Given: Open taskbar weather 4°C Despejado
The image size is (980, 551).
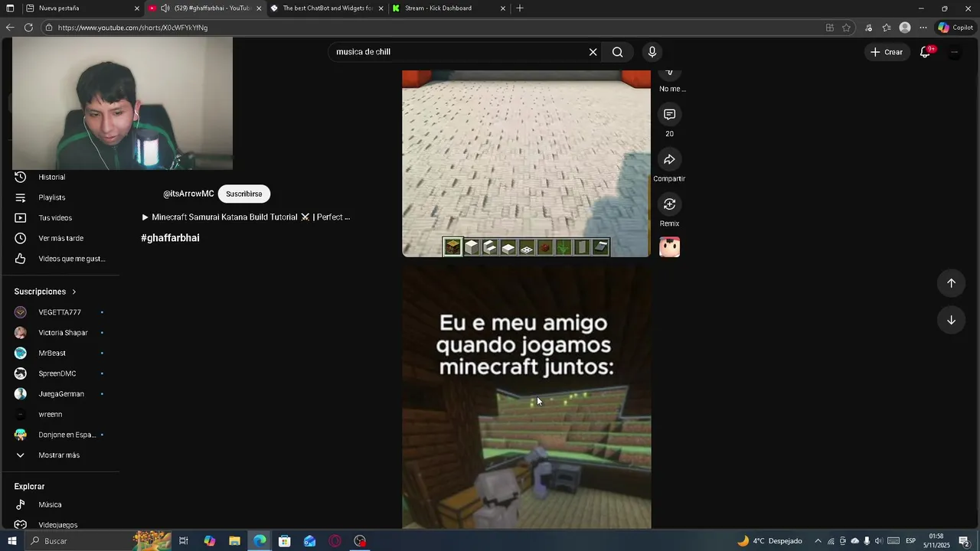Looking at the screenshot, I should tap(769, 541).
